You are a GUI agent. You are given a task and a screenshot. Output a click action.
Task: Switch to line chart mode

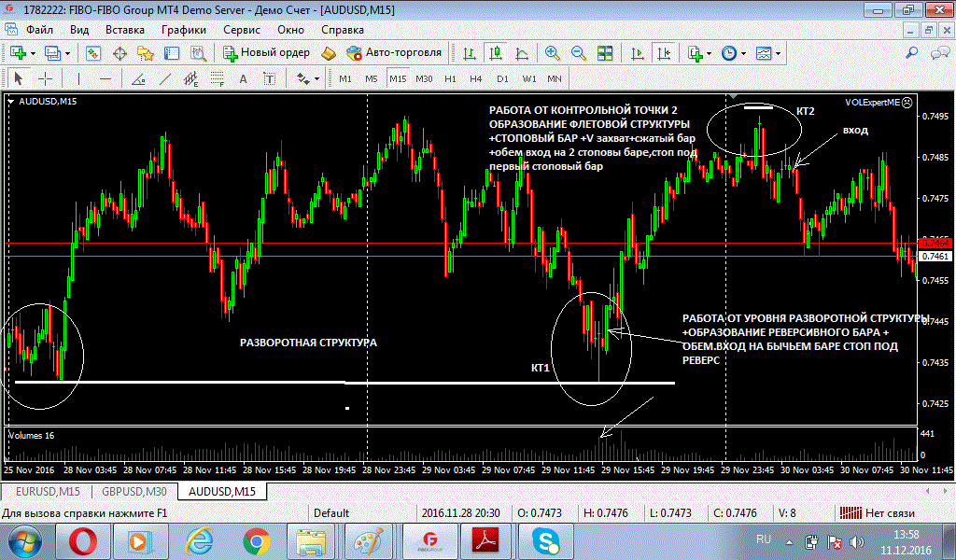(522, 53)
